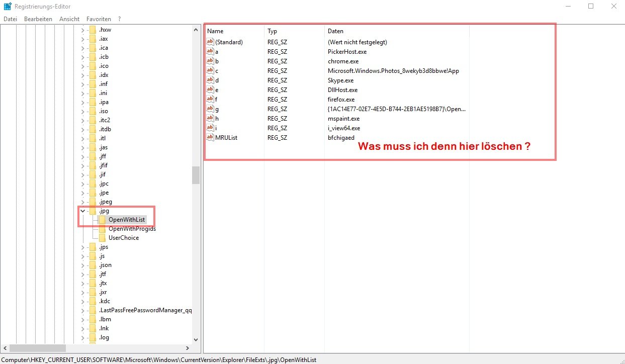625x364 pixels.
Task: Select the .LastPassFreePasswordManager_qq key
Action: (145, 310)
